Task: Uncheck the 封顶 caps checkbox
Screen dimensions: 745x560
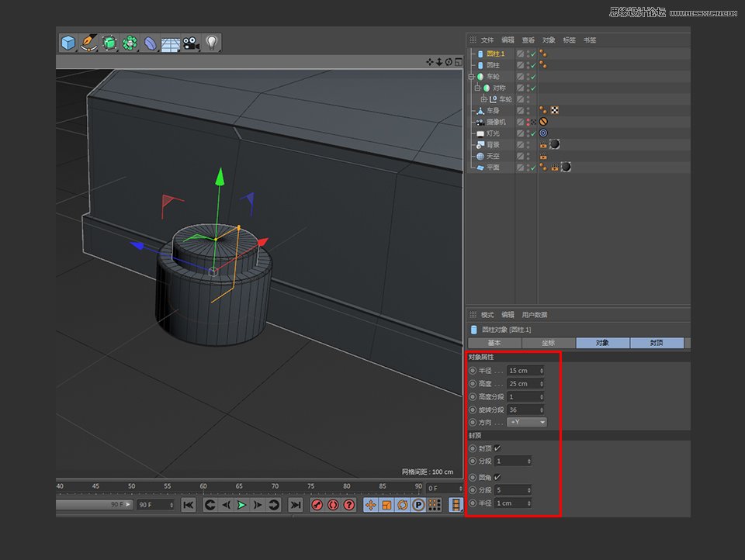Action: tap(499, 448)
